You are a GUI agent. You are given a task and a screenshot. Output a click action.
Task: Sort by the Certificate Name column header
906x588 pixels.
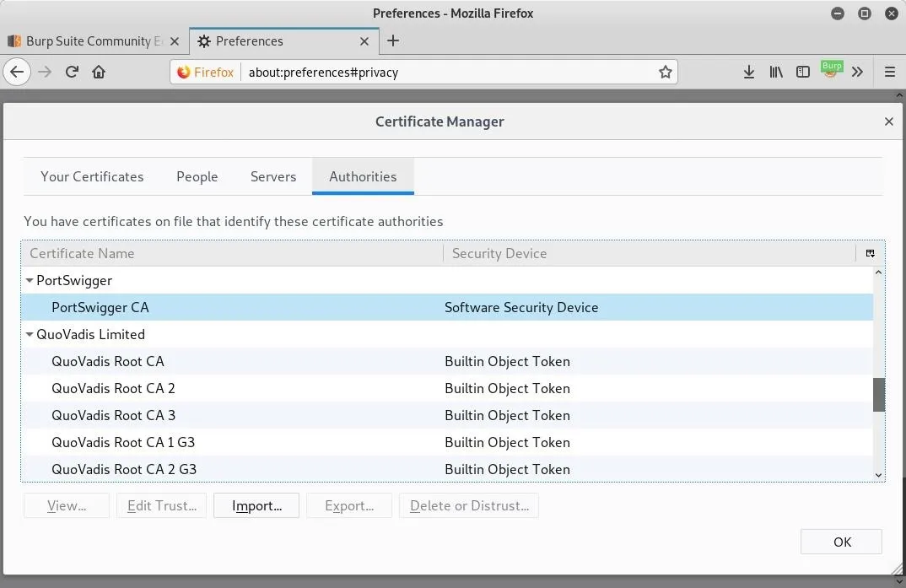pos(232,253)
